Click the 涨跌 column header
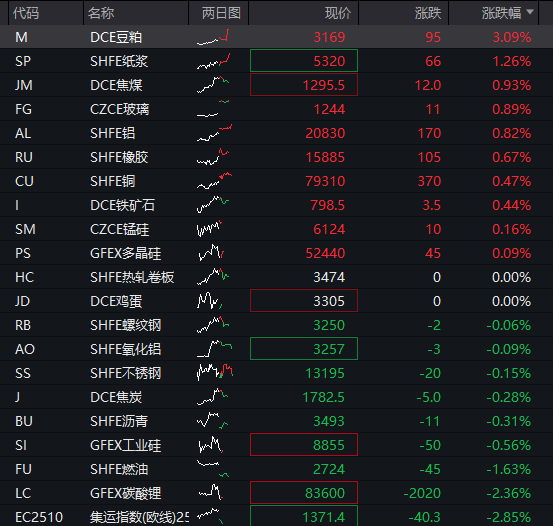Image resolution: width=553 pixels, height=526 pixels. click(428, 13)
